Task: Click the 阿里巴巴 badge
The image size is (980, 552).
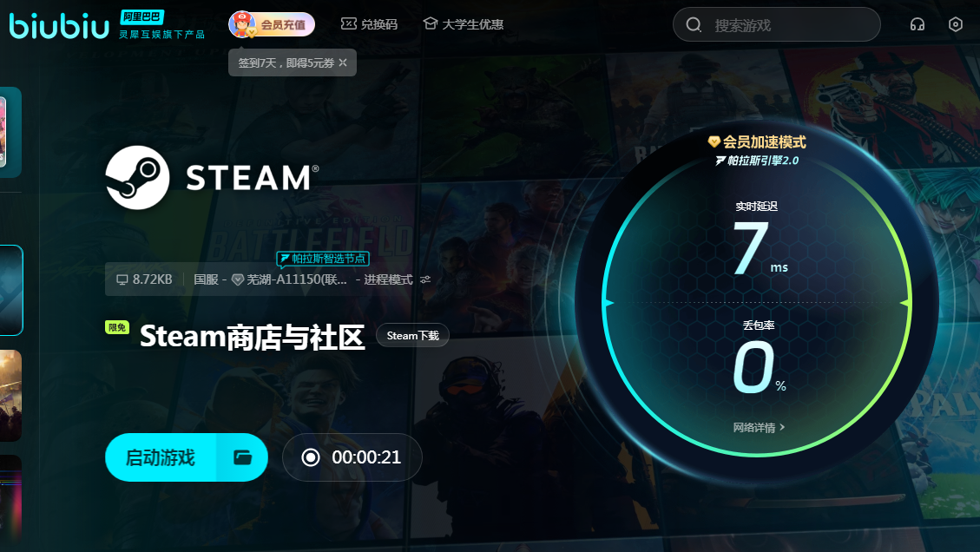Action: 141,16
